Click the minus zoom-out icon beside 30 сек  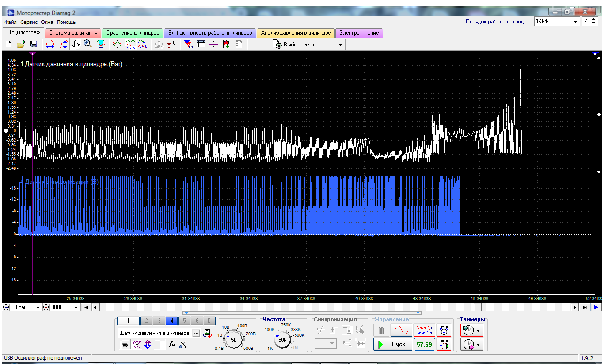tap(6, 307)
